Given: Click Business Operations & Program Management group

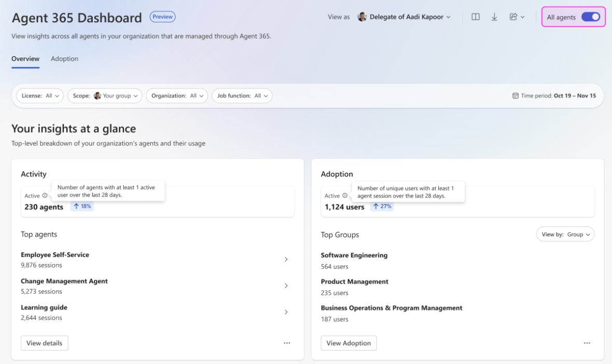Looking at the screenshot, I should tap(391, 308).
